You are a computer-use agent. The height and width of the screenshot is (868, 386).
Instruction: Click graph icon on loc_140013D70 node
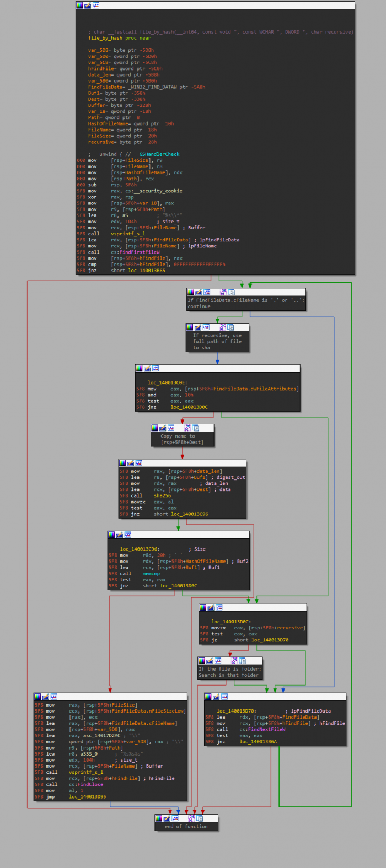tap(224, 697)
